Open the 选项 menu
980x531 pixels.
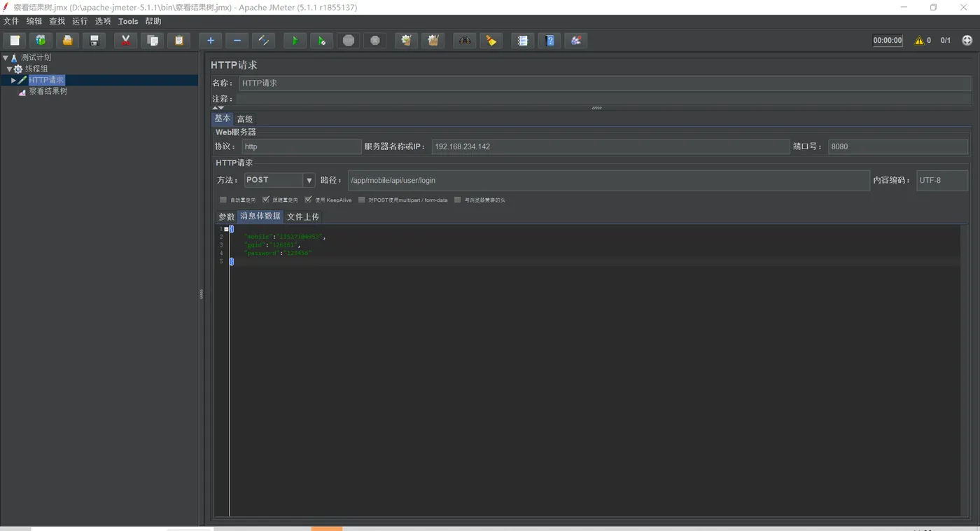[103, 21]
